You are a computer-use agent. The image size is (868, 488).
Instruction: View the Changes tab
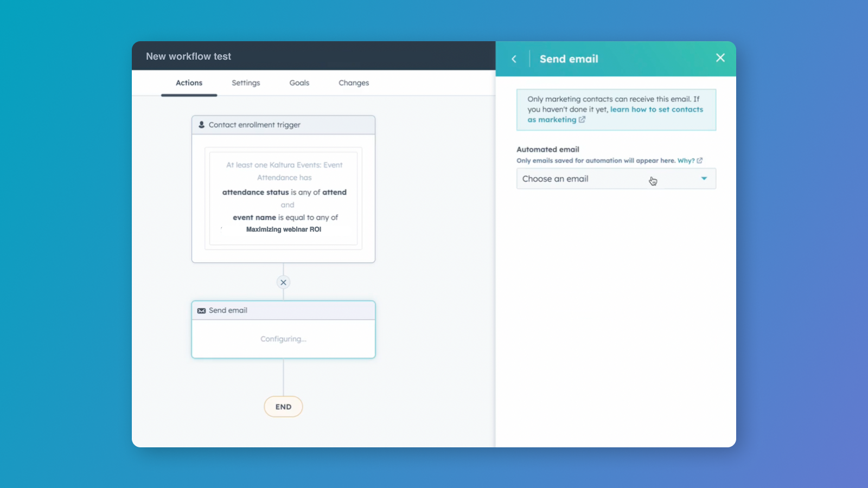354,83
